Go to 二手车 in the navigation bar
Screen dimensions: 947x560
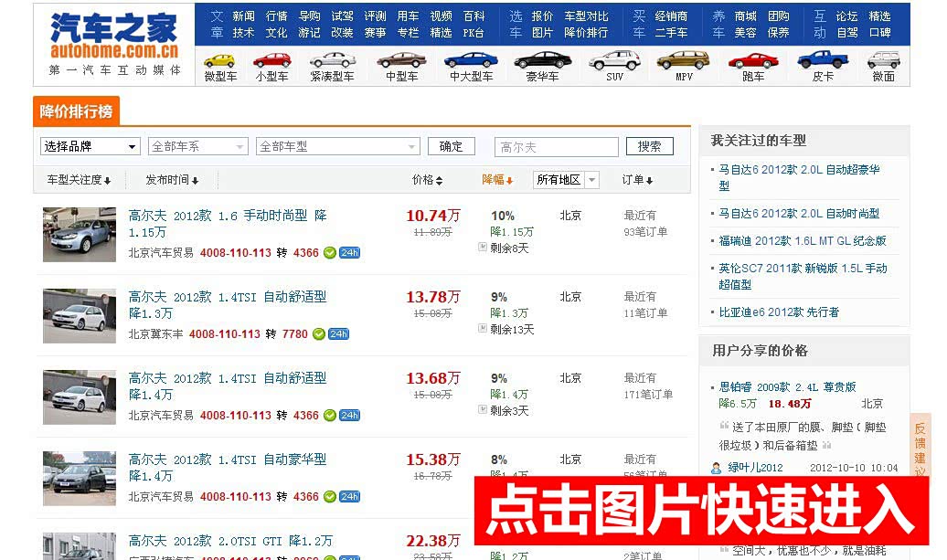[x=672, y=33]
